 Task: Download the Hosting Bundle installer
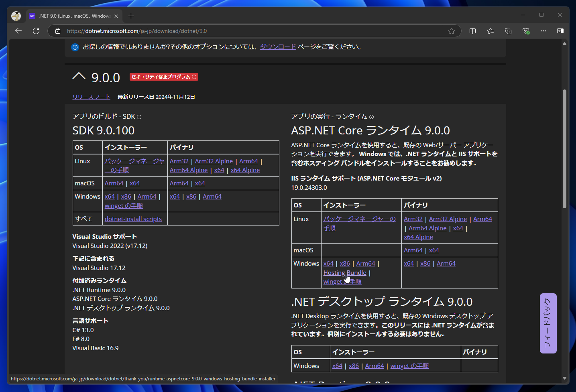344,273
